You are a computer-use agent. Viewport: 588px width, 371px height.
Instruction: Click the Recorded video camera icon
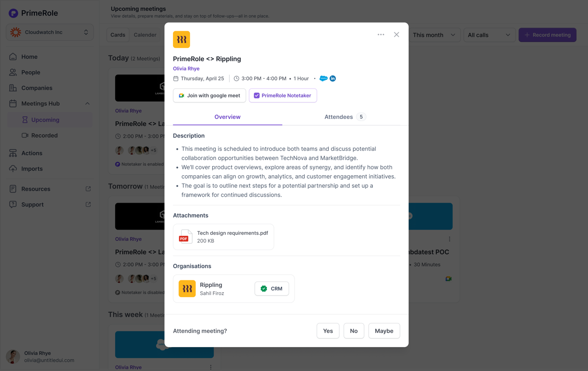click(x=25, y=136)
